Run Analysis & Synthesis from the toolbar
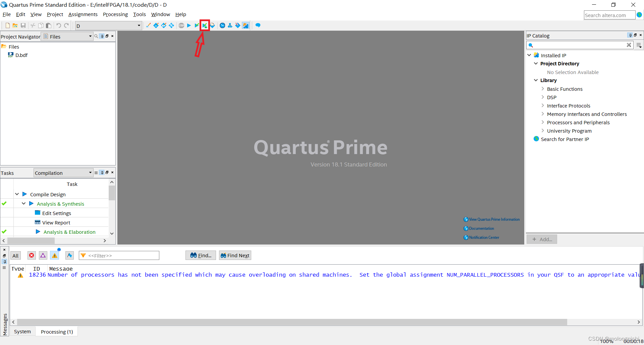644x345 pixels. 197,25
